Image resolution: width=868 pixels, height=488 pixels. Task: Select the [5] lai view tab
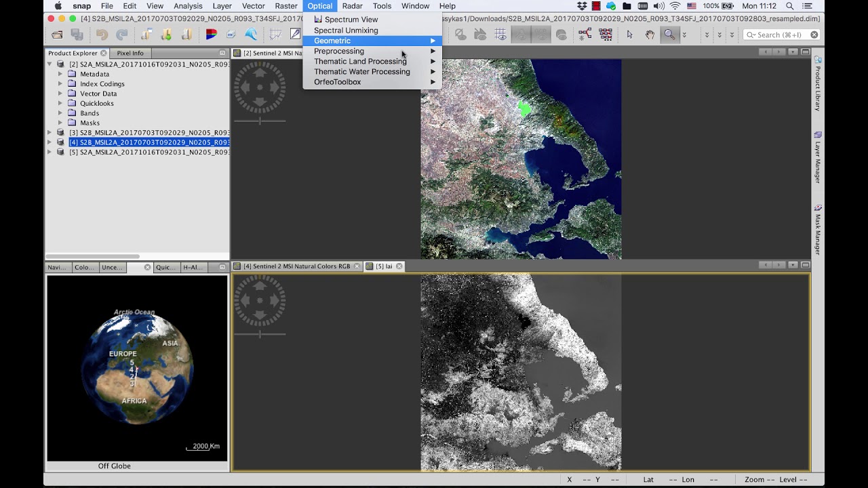point(384,266)
